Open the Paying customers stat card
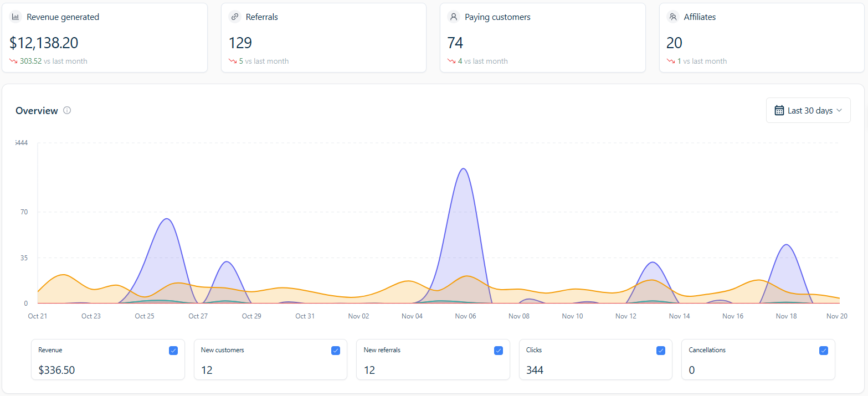This screenshot has width=868, height=396. click(x=542, y=38)
